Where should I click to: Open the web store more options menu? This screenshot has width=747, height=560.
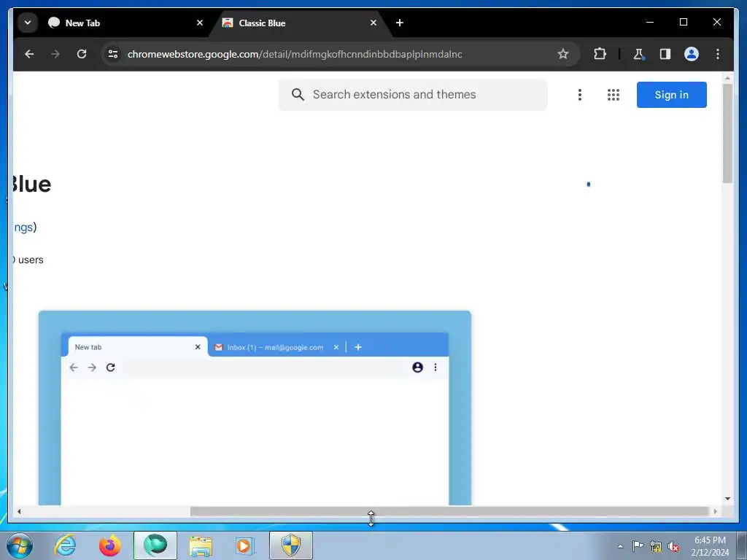click(580, 95)
